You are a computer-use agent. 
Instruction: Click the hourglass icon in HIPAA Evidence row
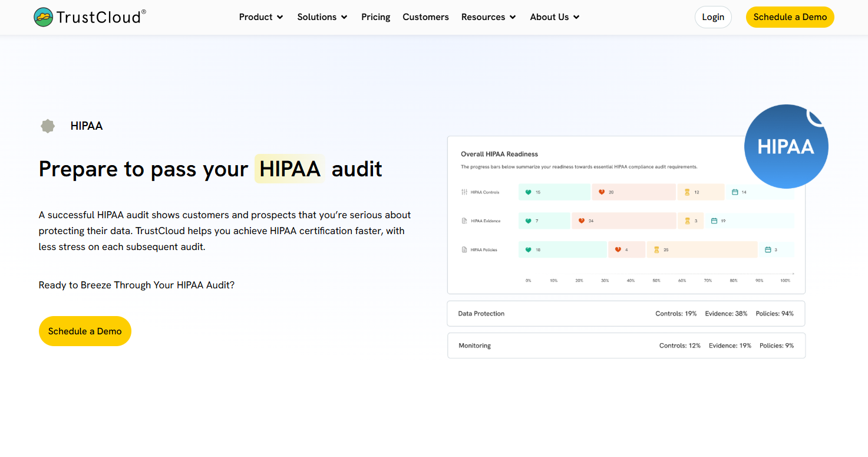pyautogui.click(x=687, y=221)
